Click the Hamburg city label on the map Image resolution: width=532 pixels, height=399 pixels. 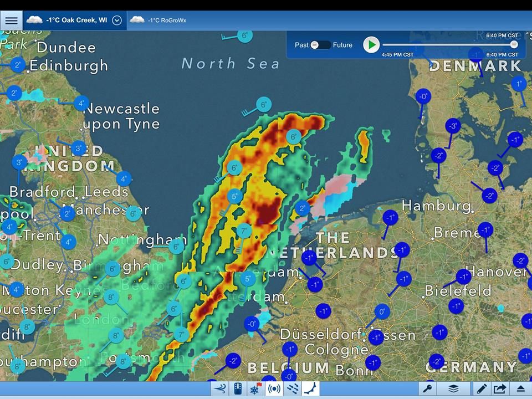point(436,206)
